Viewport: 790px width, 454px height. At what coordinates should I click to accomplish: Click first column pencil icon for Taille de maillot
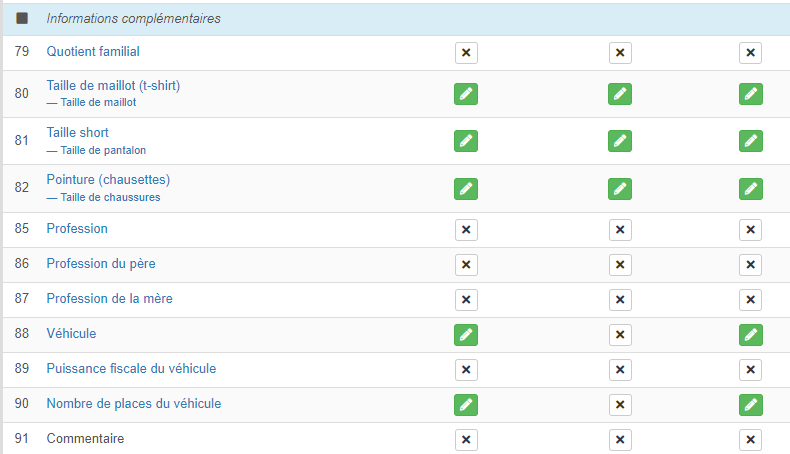tap(465, 94)
